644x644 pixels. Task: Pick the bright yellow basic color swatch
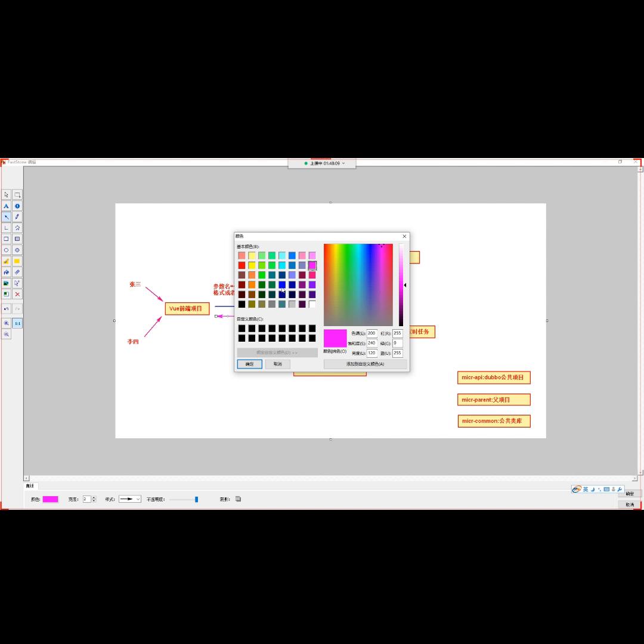click(252, 265)
